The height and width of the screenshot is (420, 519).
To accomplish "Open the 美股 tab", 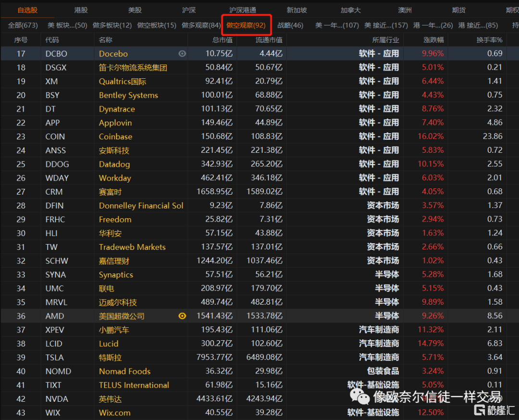I will (135, 10).
